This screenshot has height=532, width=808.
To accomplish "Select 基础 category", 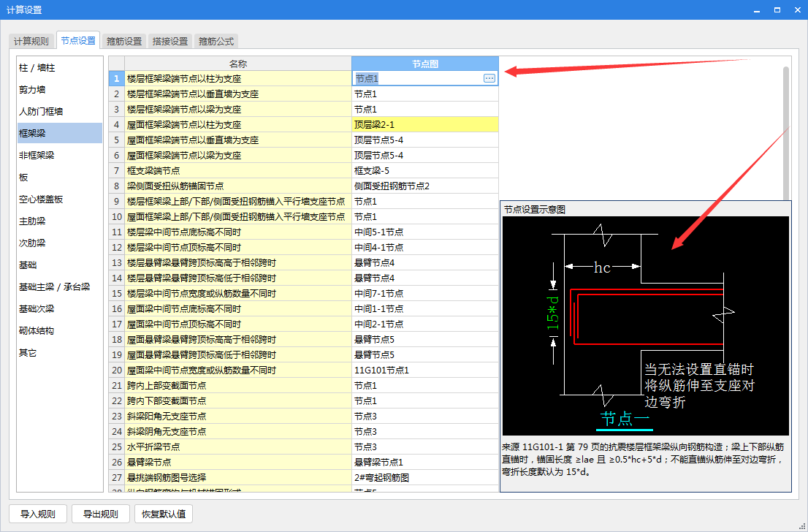I will click(x=60, y=265).
